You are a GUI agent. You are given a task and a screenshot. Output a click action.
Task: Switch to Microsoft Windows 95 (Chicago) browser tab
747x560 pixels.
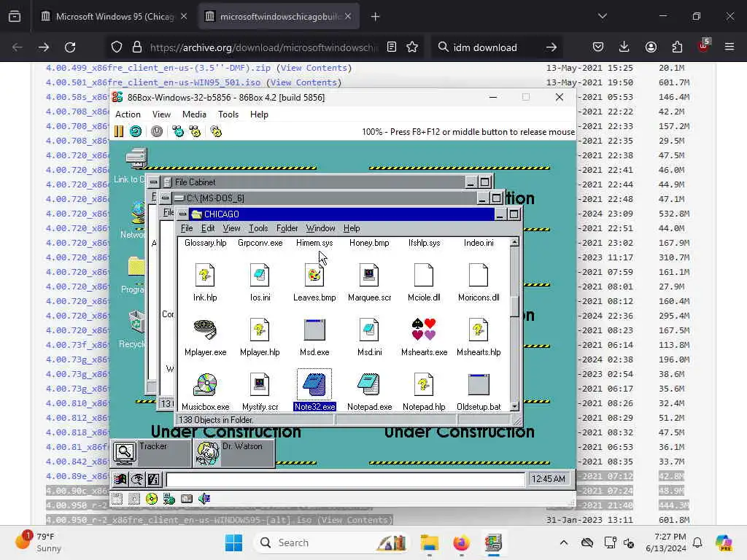tap(115, 16)
